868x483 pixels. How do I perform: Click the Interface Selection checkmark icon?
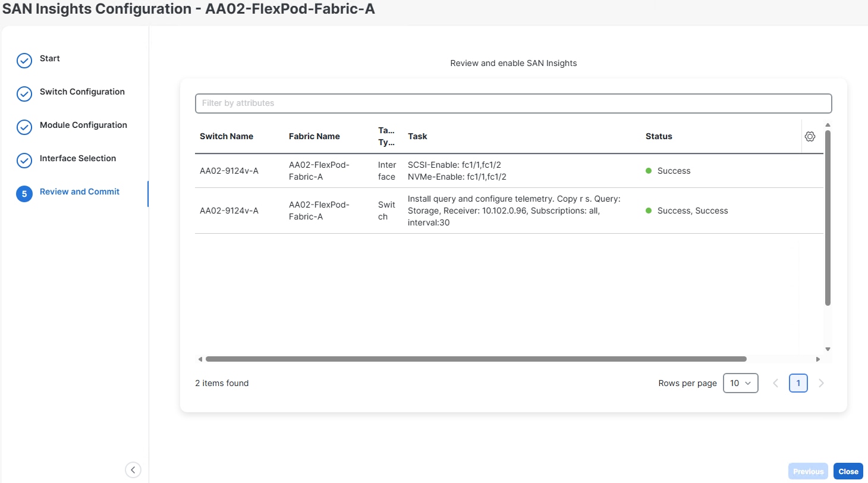(x=24, y=161)
